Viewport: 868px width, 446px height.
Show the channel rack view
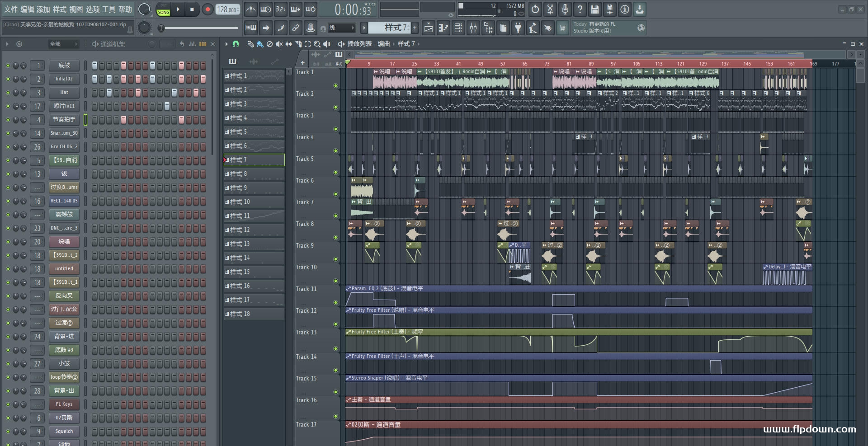point(458,28)
